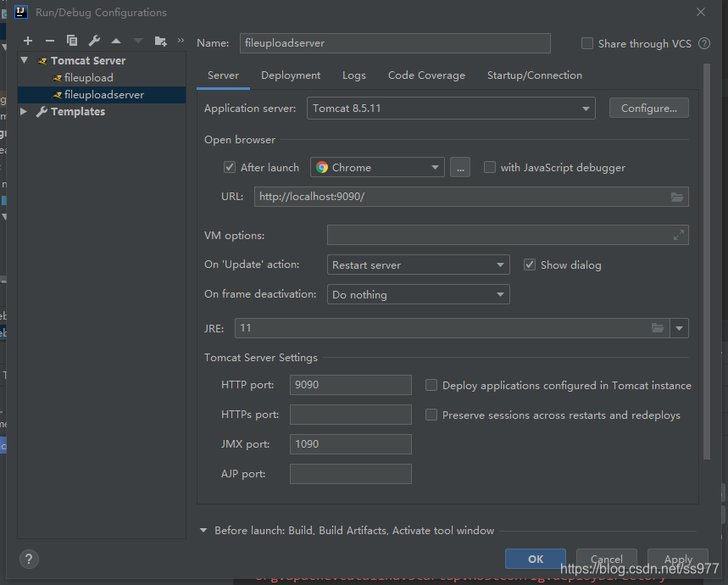Create new folder for configurations
This screenshot has width=728, height=585.
click(161, 41)
